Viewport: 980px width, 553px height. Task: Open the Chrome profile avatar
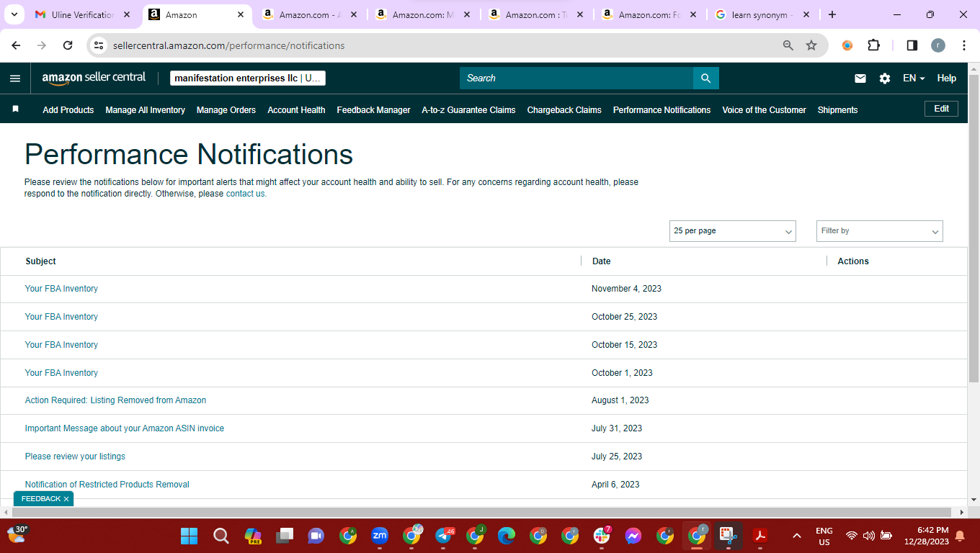click(938, 45)
